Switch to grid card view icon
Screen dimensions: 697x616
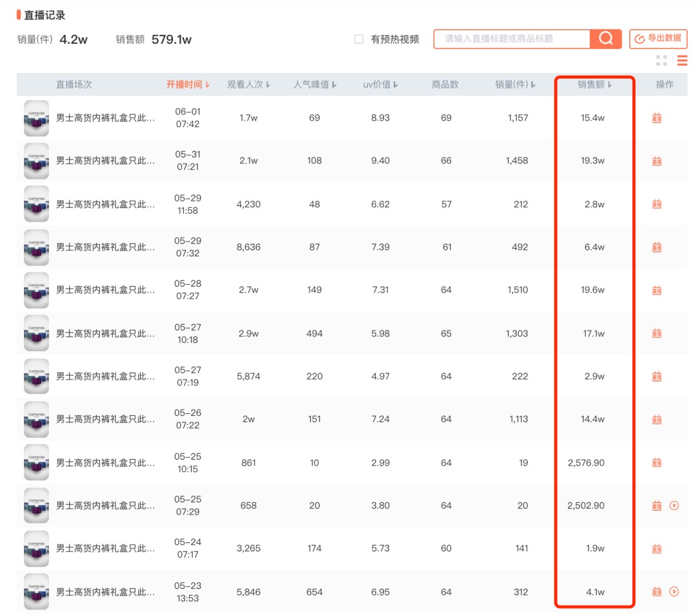(x=662, y=61)
